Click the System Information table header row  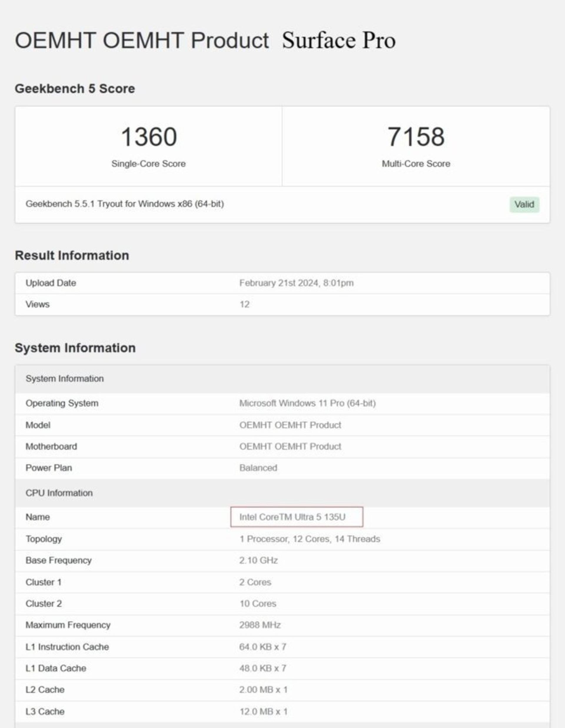click(x=282, y=379)
